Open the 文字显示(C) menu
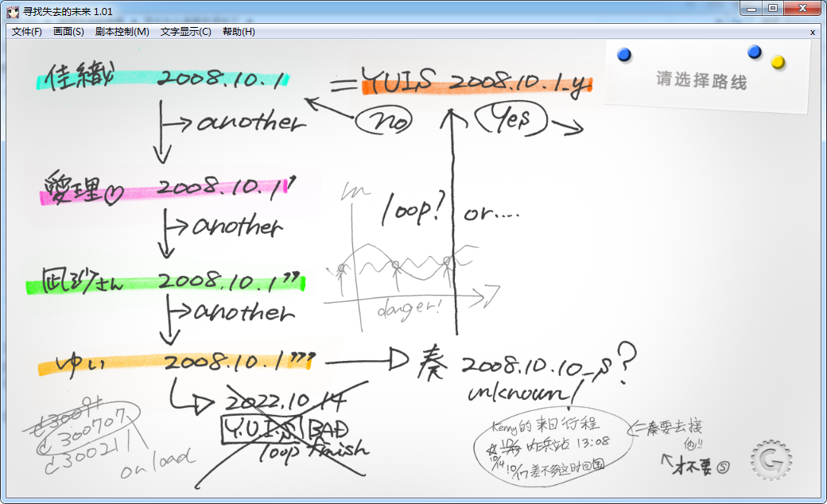 [x=185, y=32]
